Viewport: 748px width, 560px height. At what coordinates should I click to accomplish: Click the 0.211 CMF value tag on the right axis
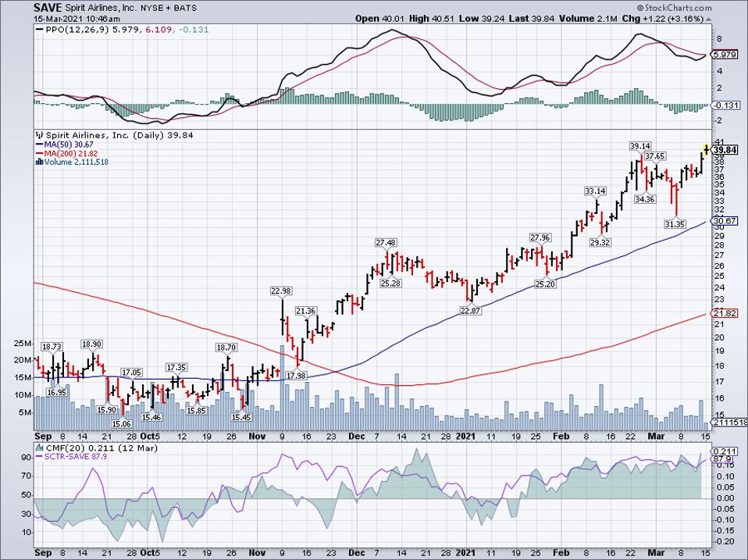(725, 451)
